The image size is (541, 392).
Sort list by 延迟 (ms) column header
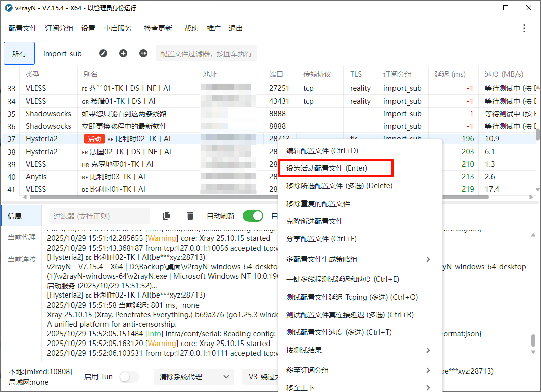click(x=450, y=74)
